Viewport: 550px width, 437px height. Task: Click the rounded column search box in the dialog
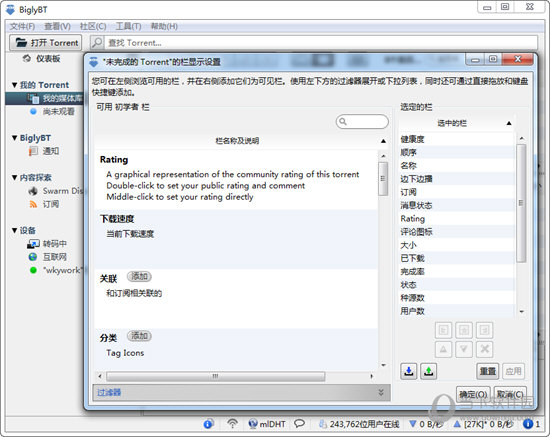point(362,121)
